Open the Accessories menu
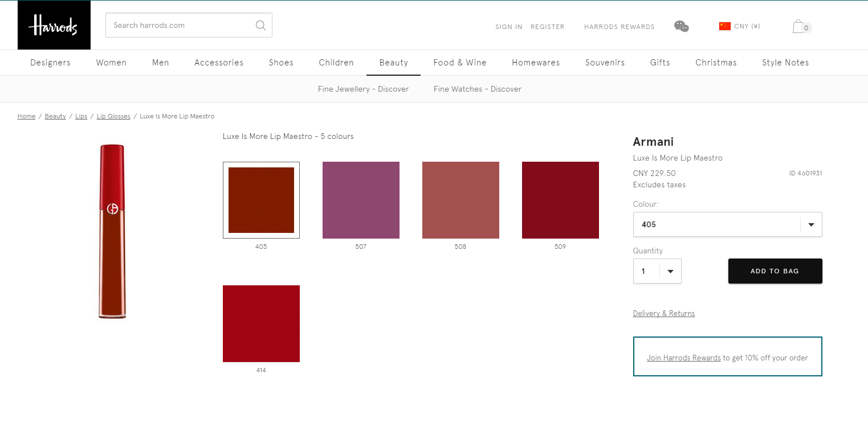The width and height of the screenshot is (868, 443). [x=219, y=63]
